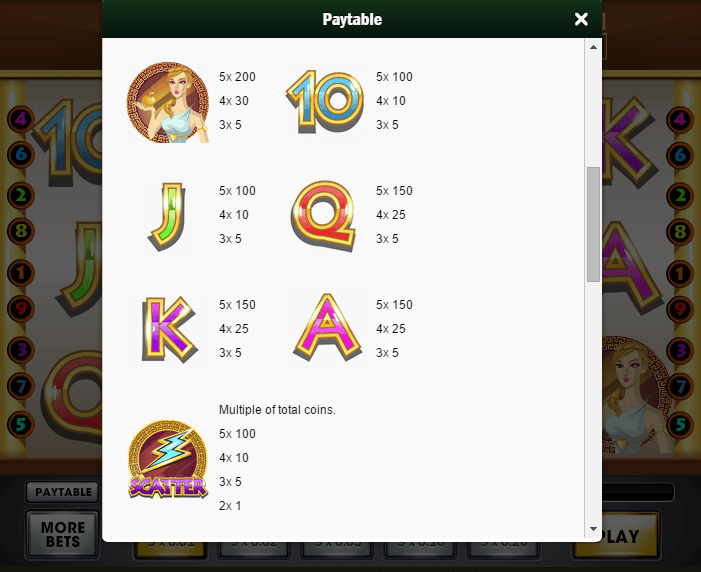Click the pink A symbol
701x572 pixels.
click(x=327, y=327)
